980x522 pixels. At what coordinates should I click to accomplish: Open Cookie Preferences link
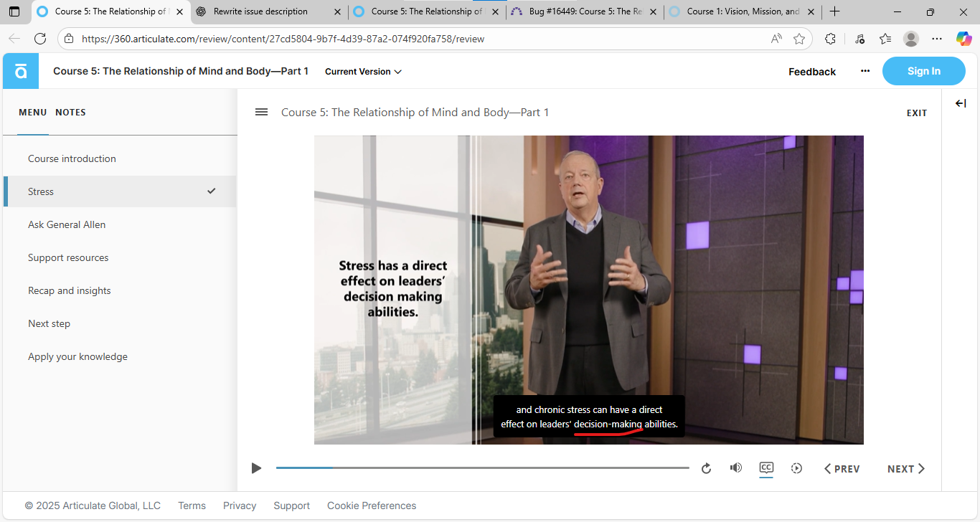[x=372, y=506]
